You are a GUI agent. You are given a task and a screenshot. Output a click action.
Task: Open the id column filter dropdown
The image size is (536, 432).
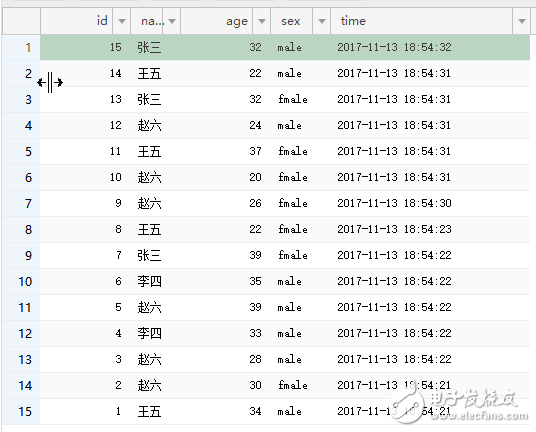(121, 21)
